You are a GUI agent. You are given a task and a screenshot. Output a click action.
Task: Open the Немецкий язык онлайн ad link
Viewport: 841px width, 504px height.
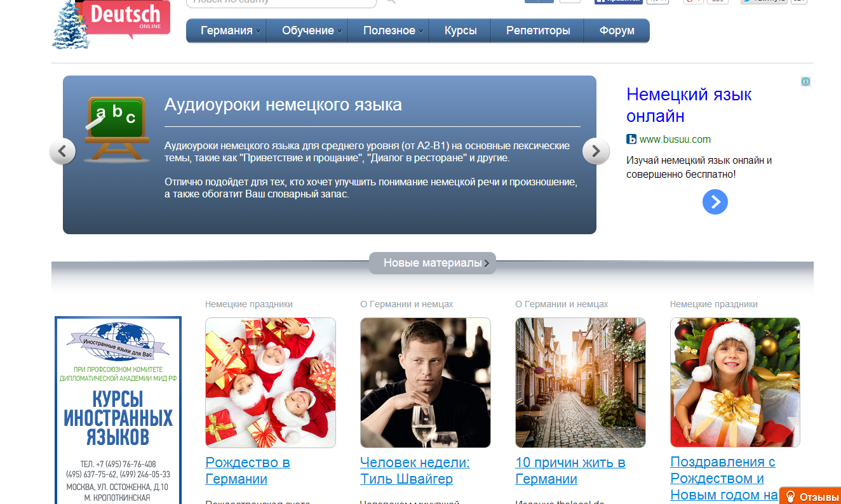[689, 105]
